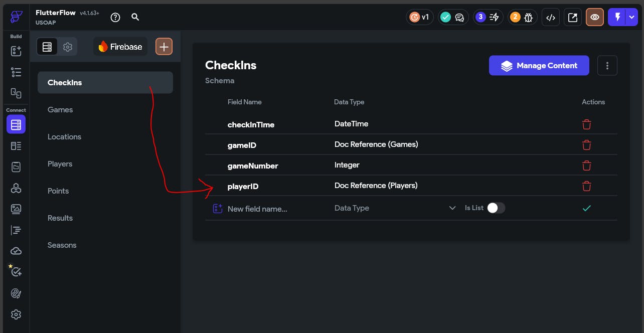Open the three-dot options menu
Screen dimensions: 644x333
coord(607,66)
